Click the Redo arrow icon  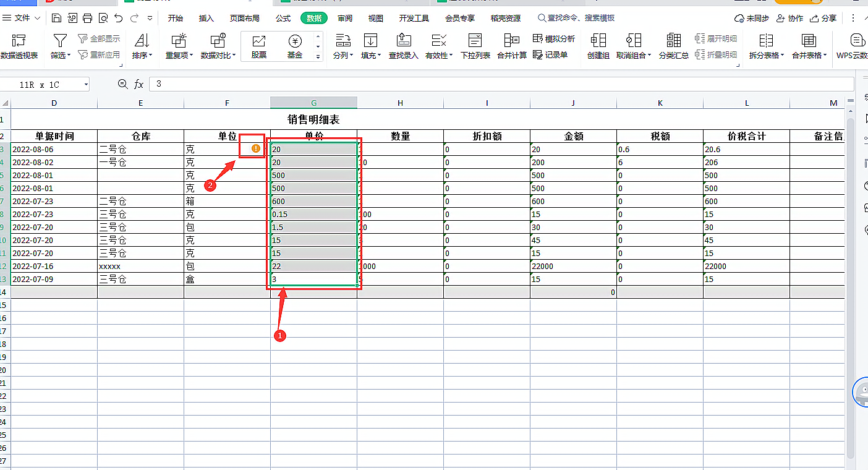[134, 19]
